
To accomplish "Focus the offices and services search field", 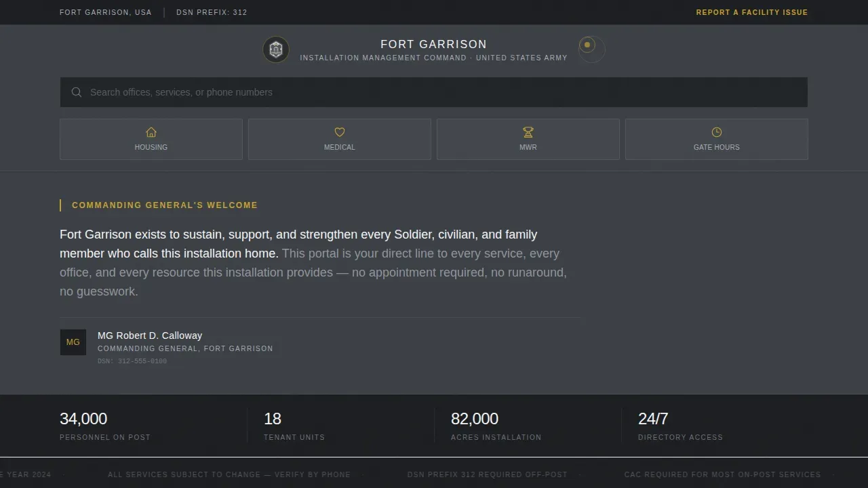I will (x=434, y=92).
